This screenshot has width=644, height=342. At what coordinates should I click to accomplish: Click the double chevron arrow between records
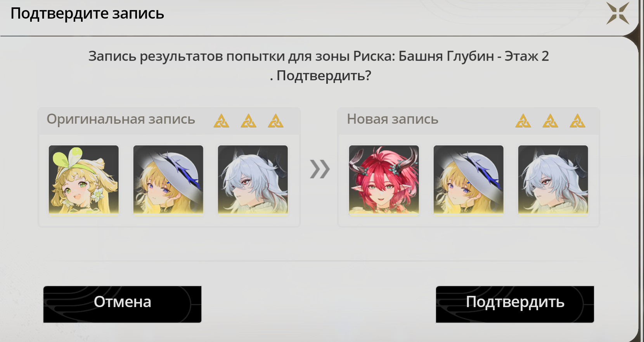coord(320,169)
